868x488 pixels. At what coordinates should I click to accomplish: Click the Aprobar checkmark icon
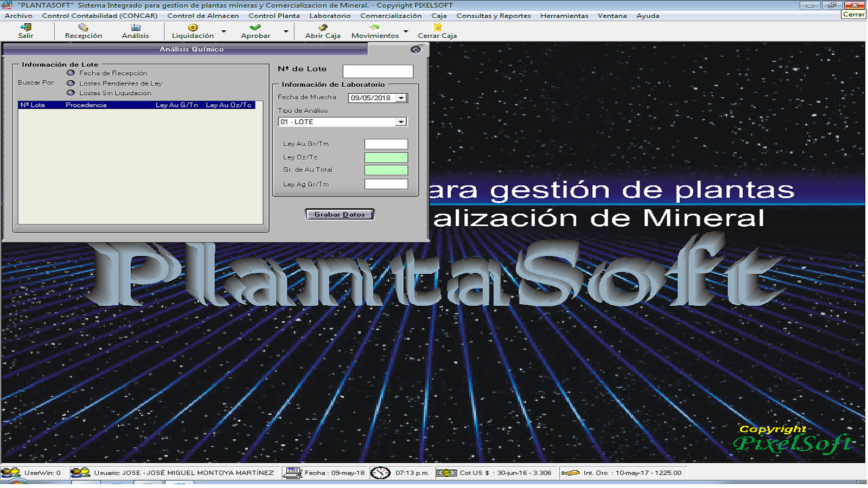255,28
